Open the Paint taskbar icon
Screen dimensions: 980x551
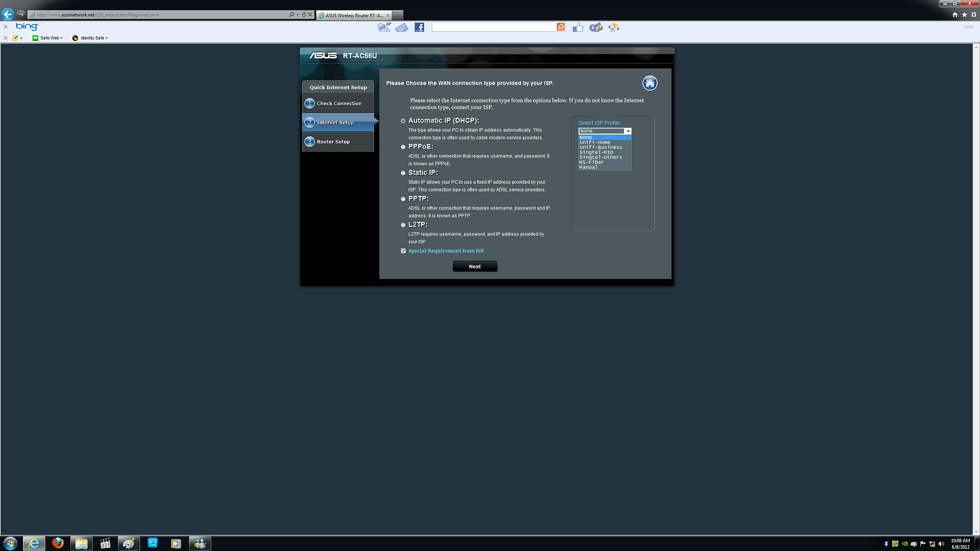[129, 543]
